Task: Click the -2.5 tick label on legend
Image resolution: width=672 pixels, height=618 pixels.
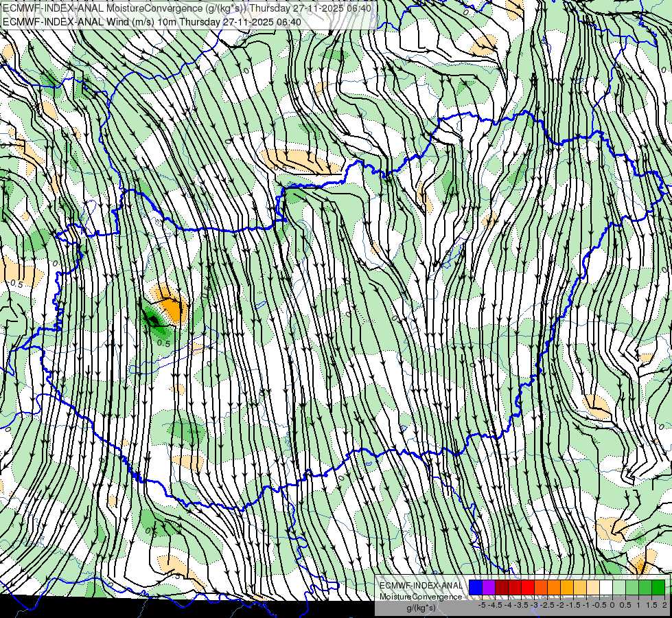Action: [547, 605]
